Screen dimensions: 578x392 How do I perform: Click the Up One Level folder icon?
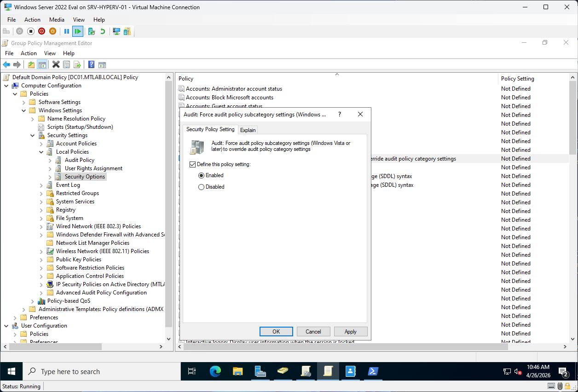(x=31, y=64)
